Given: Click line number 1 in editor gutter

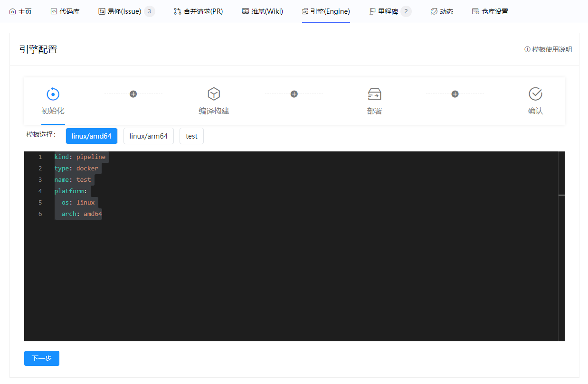Looking at the screenshot, I should click(x=40, y=157).
